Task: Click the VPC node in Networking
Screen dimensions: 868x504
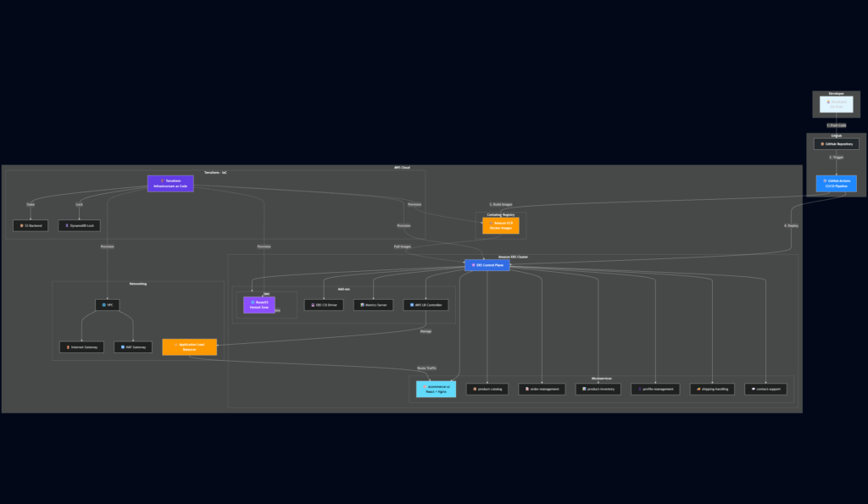Action: coord(108,305)
